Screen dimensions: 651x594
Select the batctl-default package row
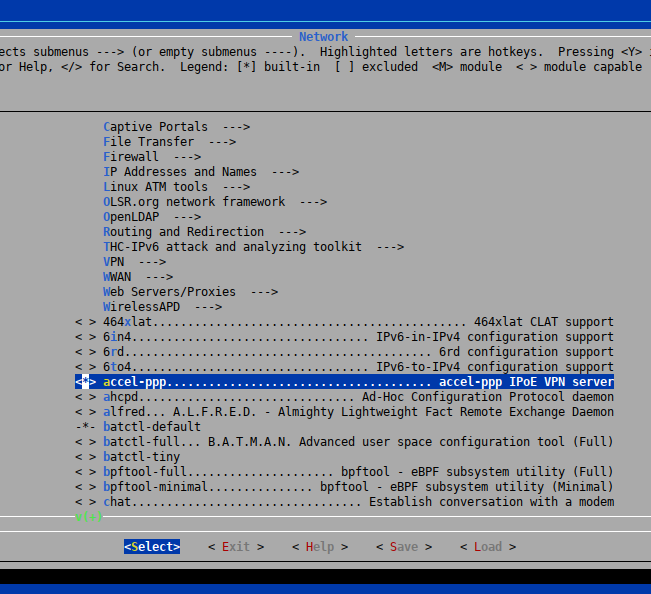[x=151, y=427]
